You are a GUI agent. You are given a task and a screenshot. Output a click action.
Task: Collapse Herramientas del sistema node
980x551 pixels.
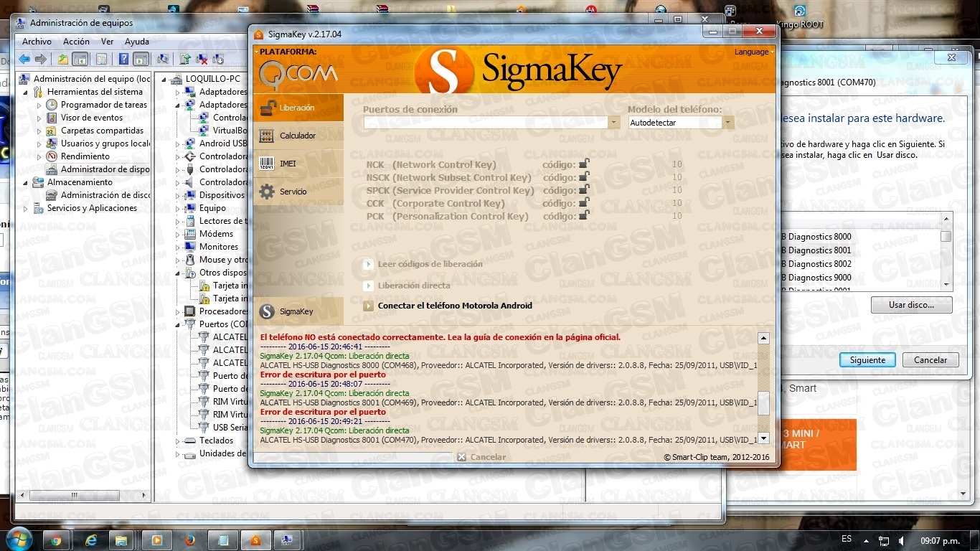coord(27,92)
